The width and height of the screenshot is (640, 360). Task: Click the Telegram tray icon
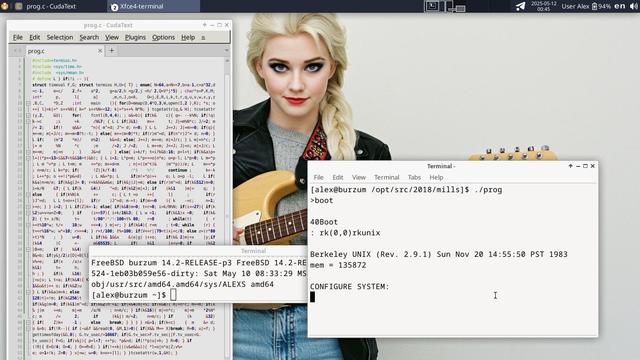(520, 6)
